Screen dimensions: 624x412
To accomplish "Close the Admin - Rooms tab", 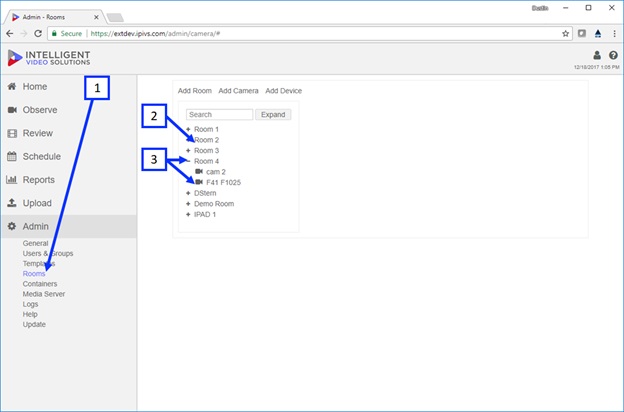I will pyautogui.click(x=96, y=17).
